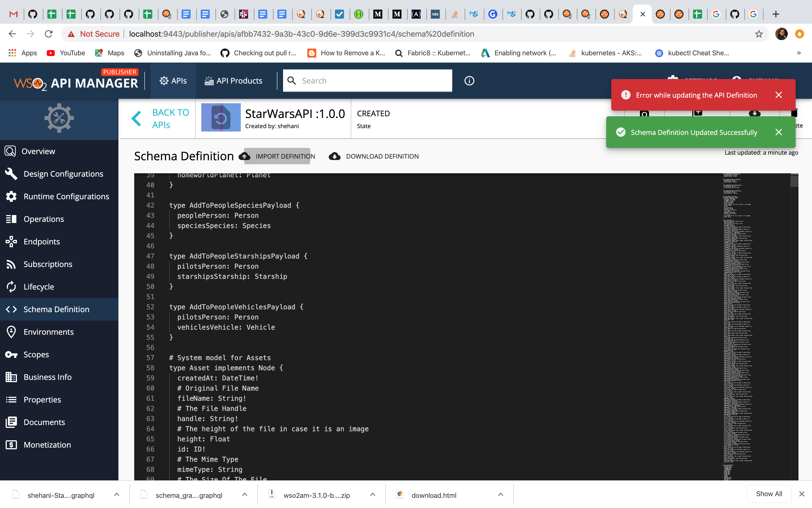This screenshot has height=508, width=812.
Task: Click the gear-and-wrench API icon in the sidebar header
Action: click(x=59, y=118)
